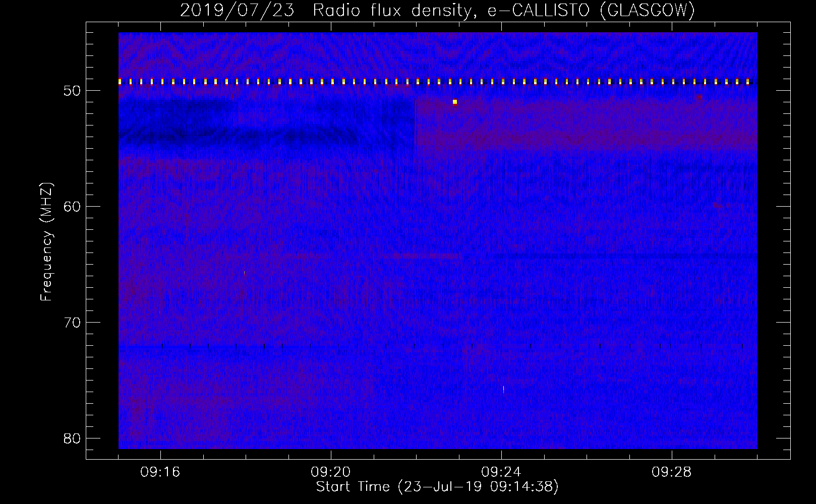Click the 80 frequency tick label
This screenshot has height=504, width=816.
[x=73, y=438]
